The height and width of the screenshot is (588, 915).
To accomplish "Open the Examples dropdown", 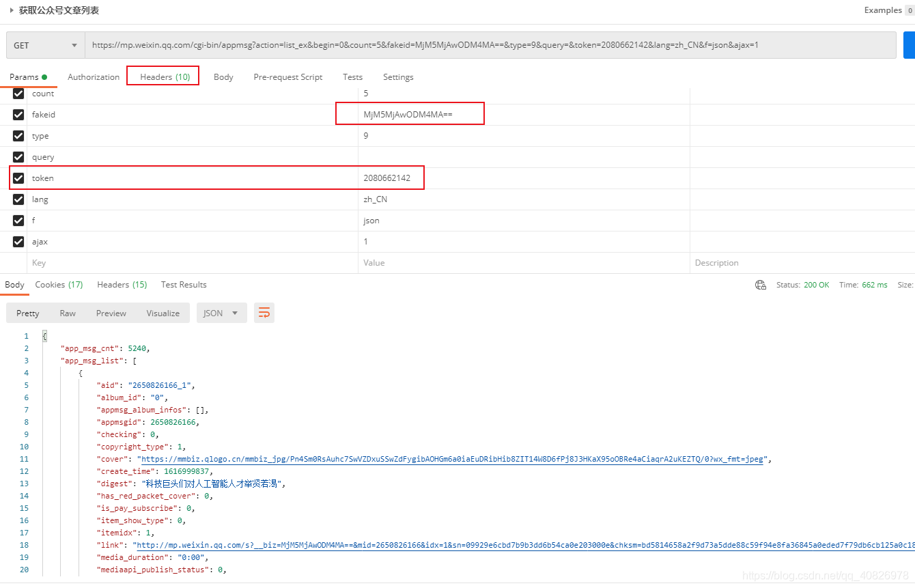I will click(888, 10).
